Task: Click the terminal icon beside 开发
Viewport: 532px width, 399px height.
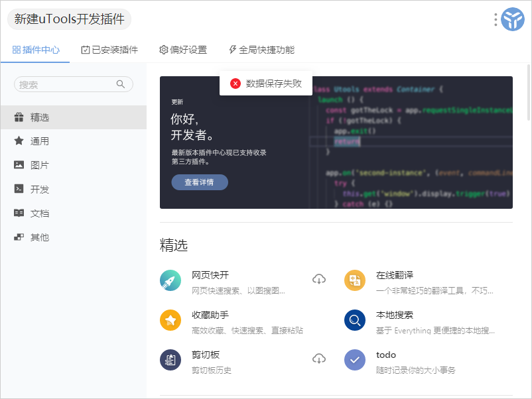Action: point(19,189)
